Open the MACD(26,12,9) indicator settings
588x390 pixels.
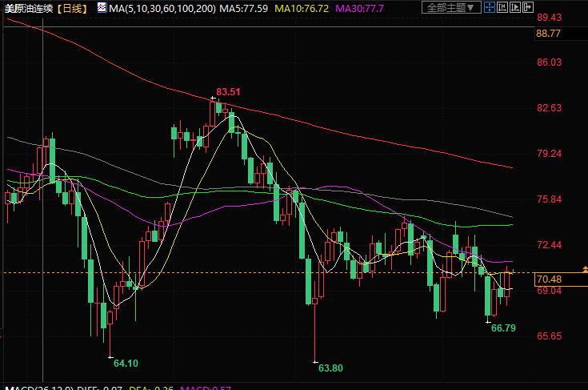tap(38, 388)
